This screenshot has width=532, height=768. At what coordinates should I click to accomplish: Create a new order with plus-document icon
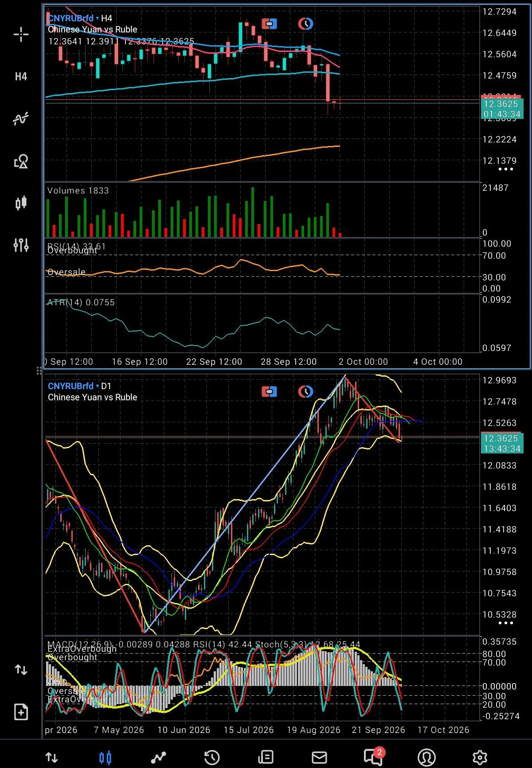[x=21, y=712]
